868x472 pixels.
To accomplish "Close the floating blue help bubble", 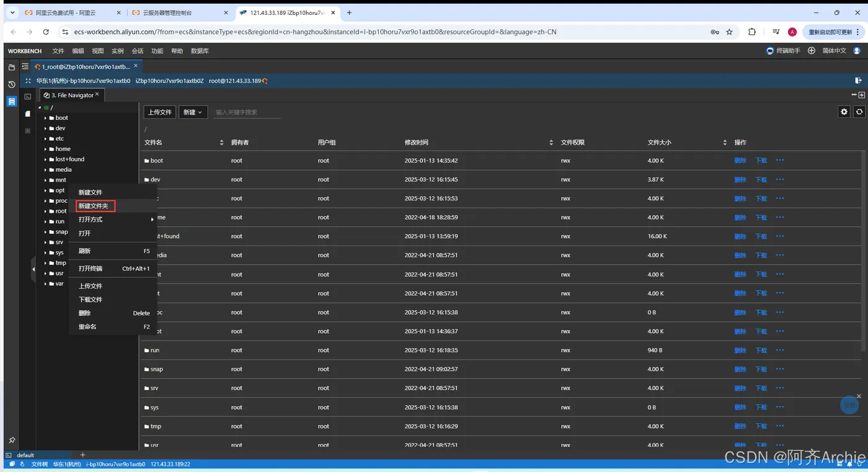I will (x=859, y=396).
